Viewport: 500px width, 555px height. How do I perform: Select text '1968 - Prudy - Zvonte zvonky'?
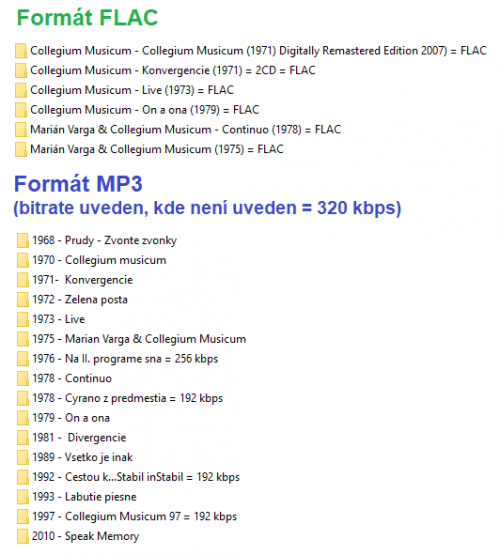coord(104,241)
